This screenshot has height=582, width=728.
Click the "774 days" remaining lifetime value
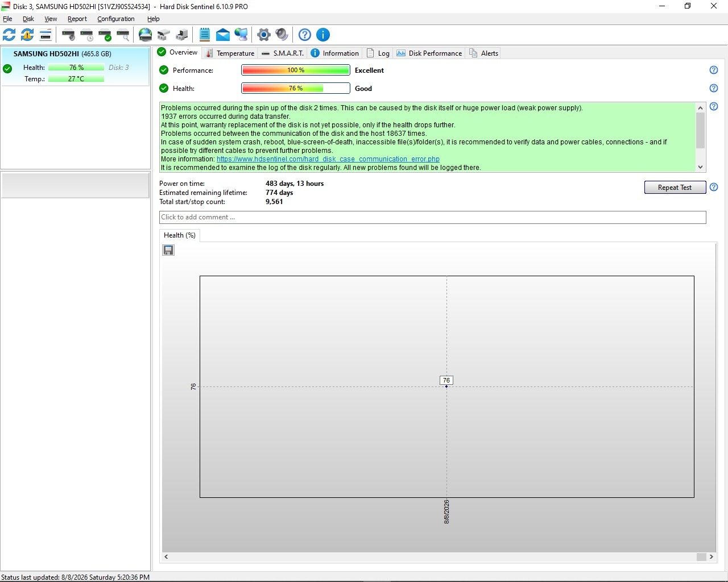pos(279,193)
